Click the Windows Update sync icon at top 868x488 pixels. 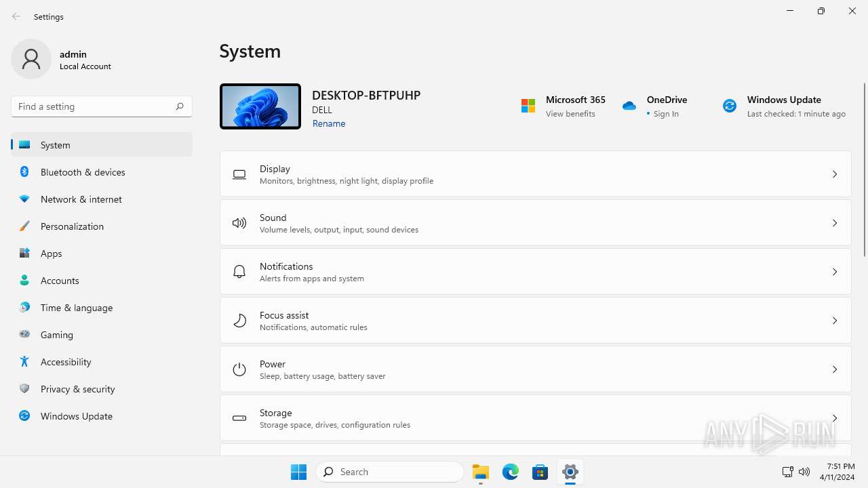(730, 106)
